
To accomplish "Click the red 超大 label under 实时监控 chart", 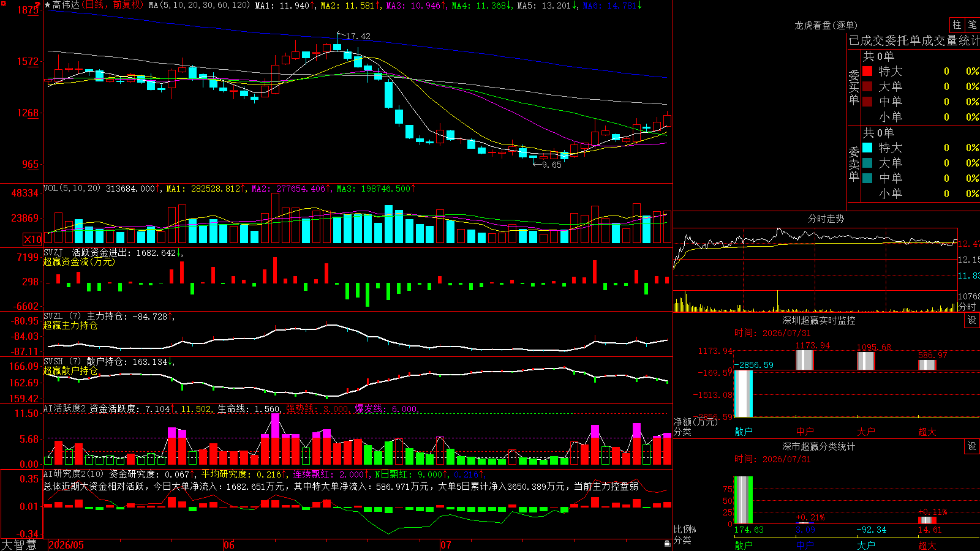I will 927,432.
